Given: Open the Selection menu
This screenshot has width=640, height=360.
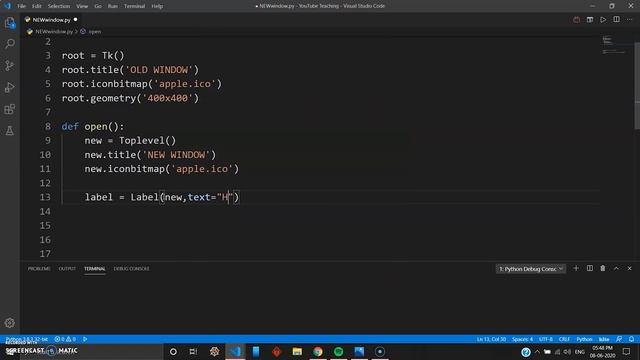Looking at the screenshot, I should [x=59, y=6].
